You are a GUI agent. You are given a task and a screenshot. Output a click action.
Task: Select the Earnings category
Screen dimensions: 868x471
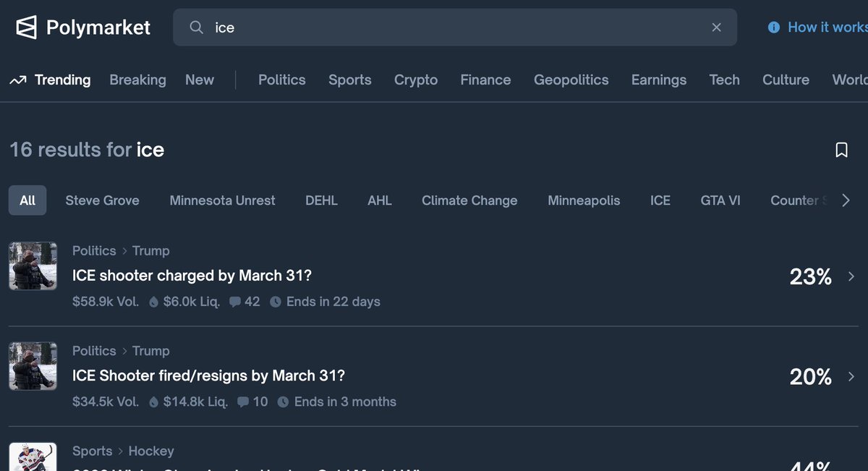coord(659,80)
